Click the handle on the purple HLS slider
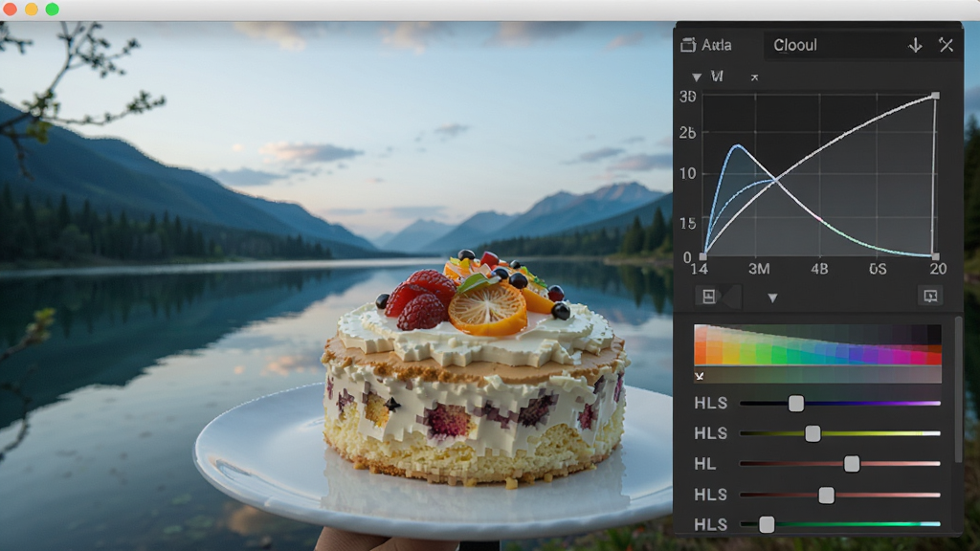 point(795,403)
